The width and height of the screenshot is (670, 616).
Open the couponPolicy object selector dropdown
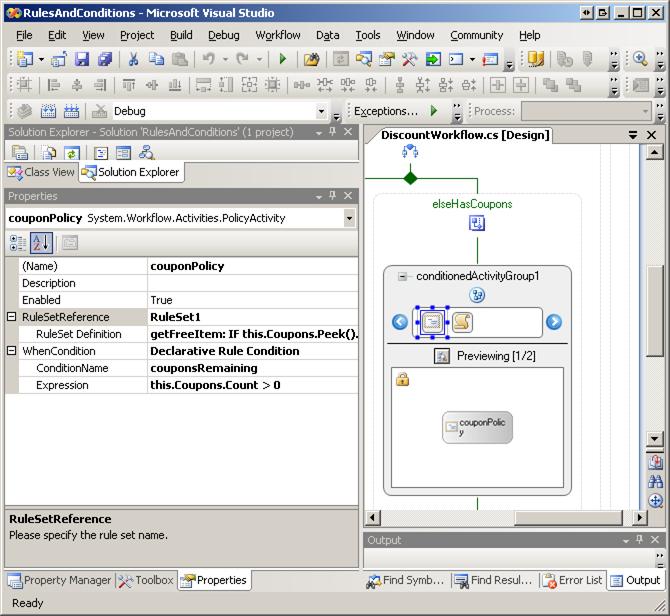(349, 218)
